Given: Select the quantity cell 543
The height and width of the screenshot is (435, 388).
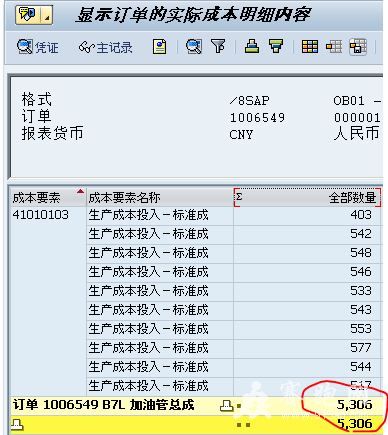Looking at the screenshot, I should coord(307,310).
